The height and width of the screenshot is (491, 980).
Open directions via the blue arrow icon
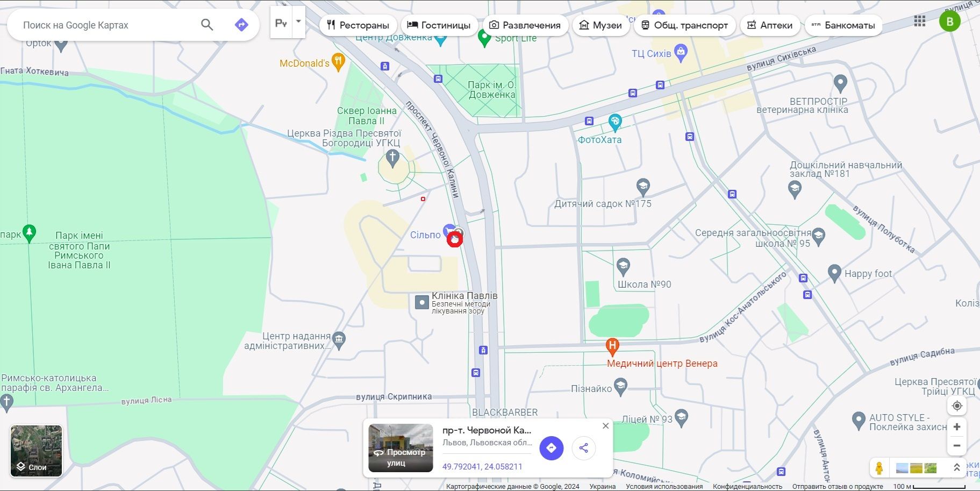(x=241, y=25)
